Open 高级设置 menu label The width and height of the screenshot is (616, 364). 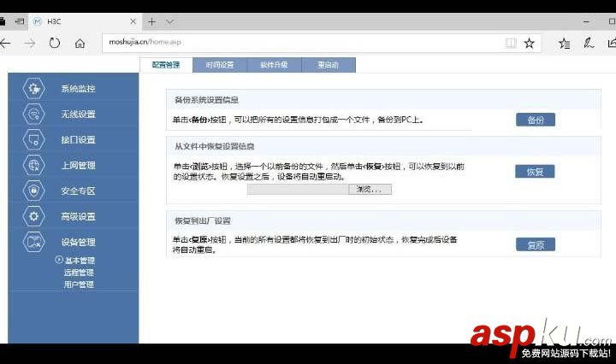(x=78, y=216)
